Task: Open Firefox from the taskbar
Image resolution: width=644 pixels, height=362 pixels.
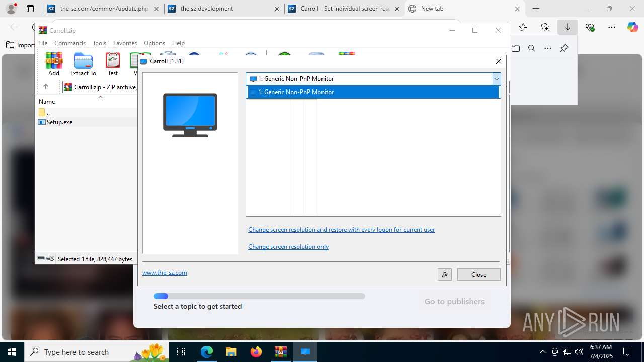Action: coord(256,352)
